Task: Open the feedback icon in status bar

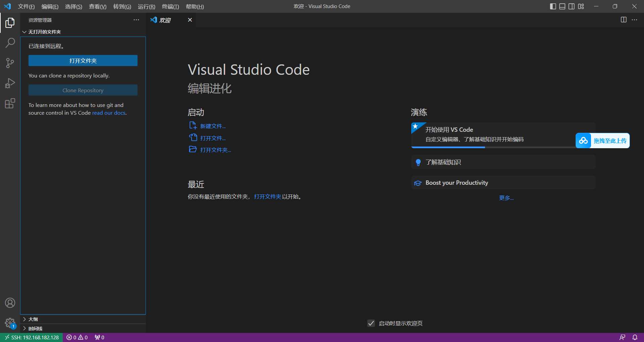Action: click(x=622, y=337)
